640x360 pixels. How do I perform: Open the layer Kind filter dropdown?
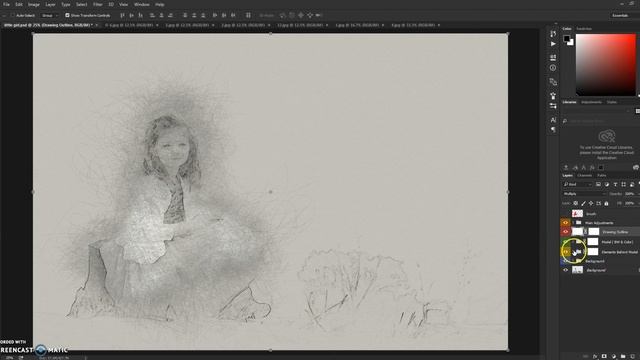(x=577, y=184)
